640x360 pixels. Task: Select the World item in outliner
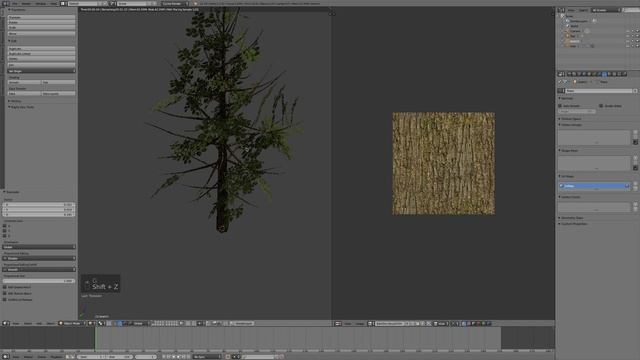point(574,26)
